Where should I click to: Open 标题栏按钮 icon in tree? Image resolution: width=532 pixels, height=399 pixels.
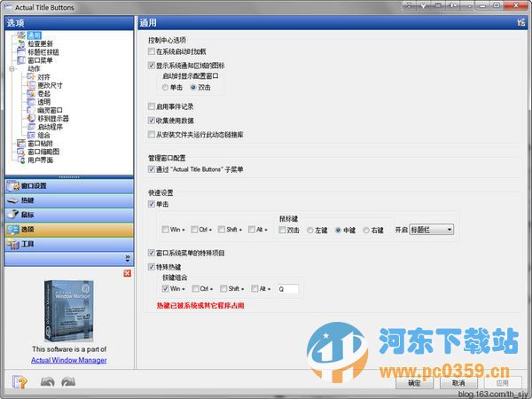[21, 51]
